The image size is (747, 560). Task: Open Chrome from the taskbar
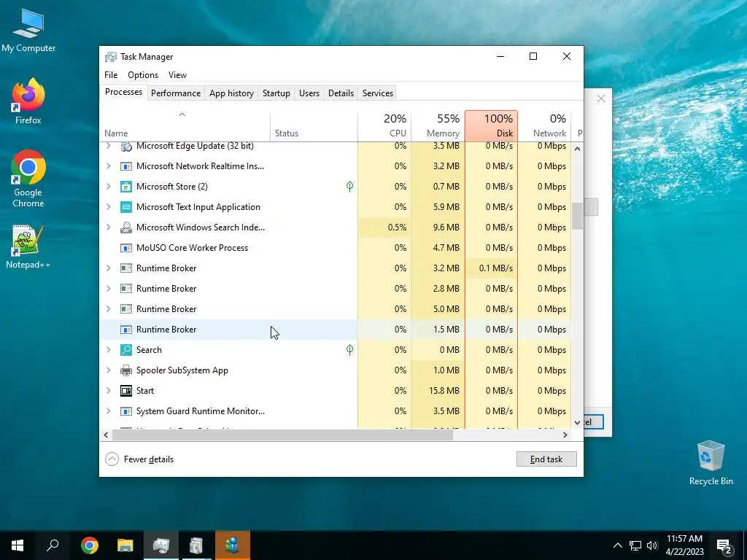89,545
